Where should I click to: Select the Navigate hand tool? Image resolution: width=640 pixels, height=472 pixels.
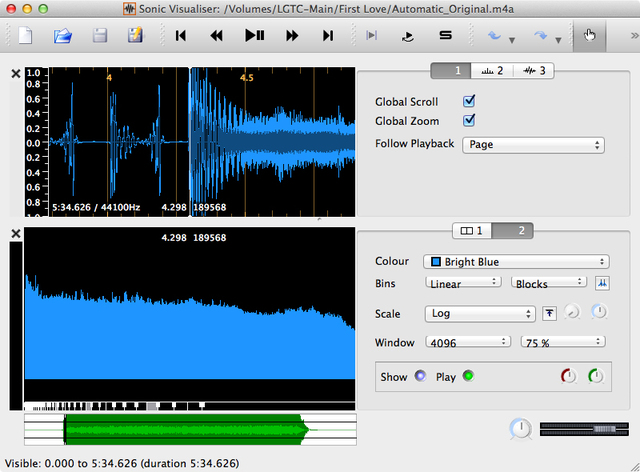click(589, 36)
